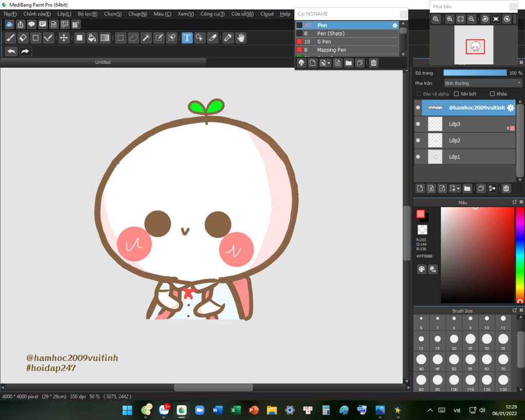Select the rectangular Select tool

[x=120, y=38]
